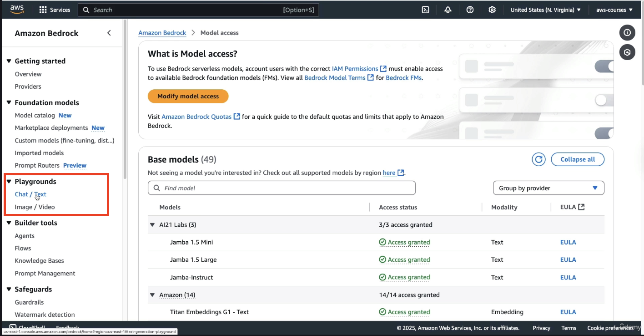The image size is (644, 336).
Task: Open the Image / Video playground
Action: pyautogui.click(x=35, y=207)
